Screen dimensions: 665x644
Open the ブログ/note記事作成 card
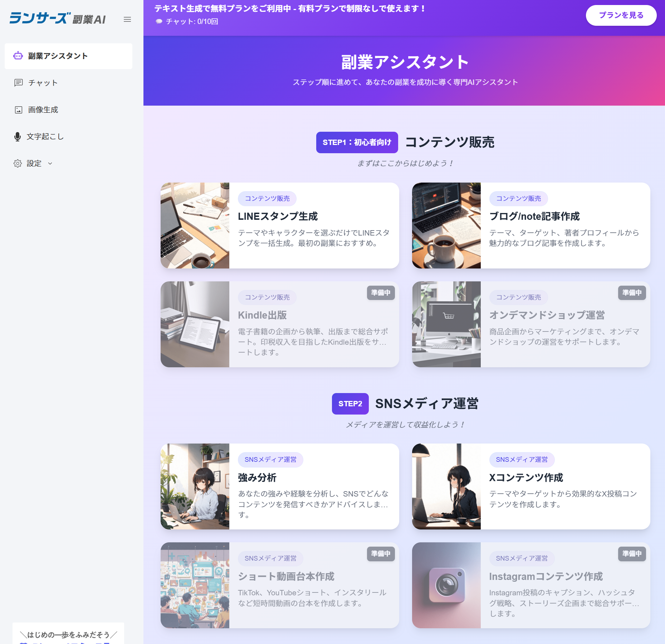tap(534, 216)
